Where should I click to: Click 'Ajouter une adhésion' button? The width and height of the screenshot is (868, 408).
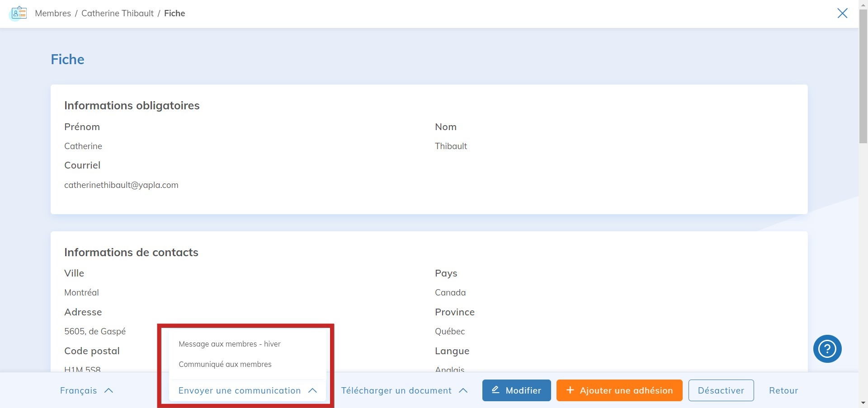(619, 390)
